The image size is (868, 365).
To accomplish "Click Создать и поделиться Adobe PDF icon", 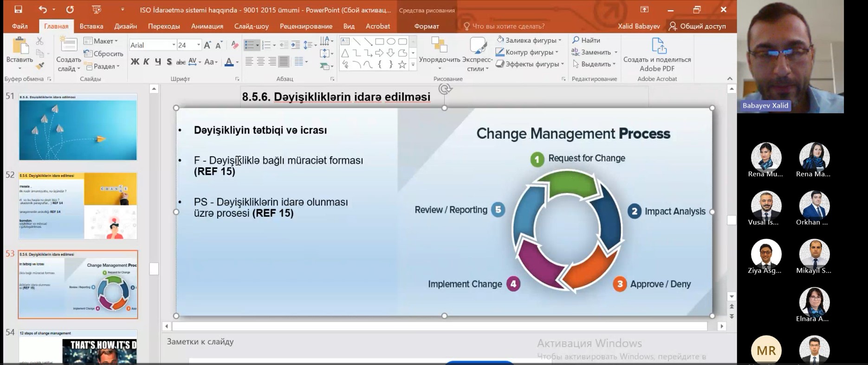I will (658, 46).
